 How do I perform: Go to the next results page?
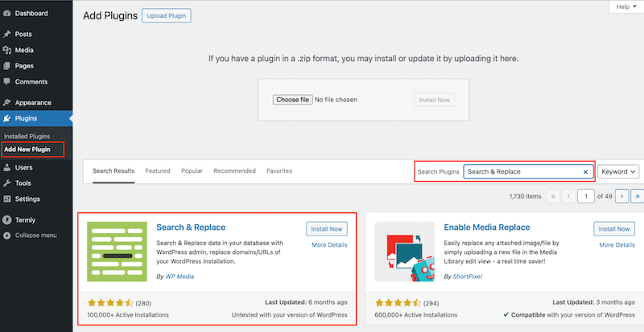click(x=621, y=196)
